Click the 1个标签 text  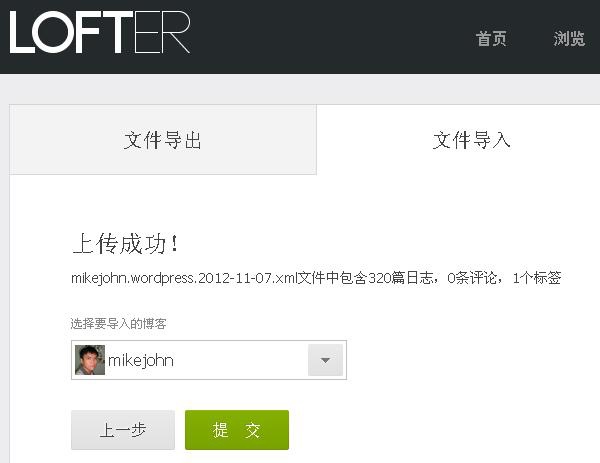pos(536,278)
